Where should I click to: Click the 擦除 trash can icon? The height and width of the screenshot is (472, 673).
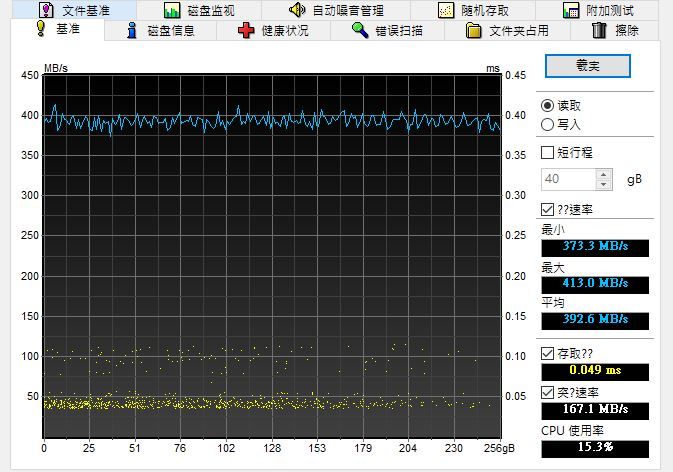[599, 30]
